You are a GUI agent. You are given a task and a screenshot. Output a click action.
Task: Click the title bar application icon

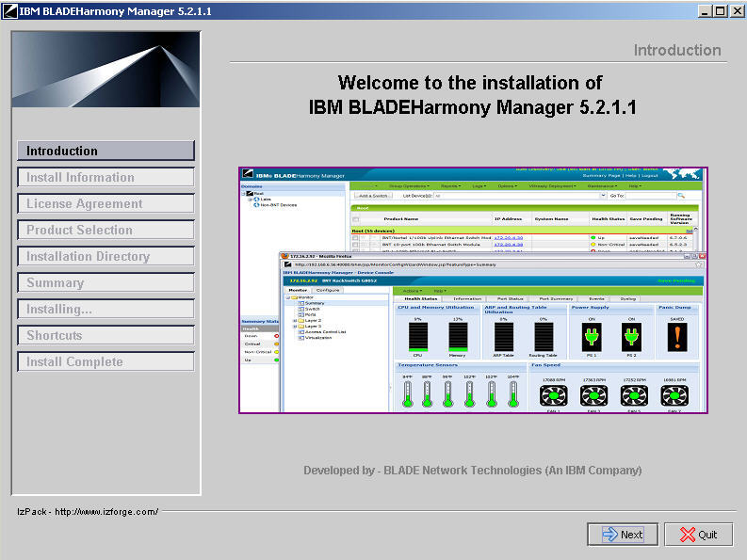tap(10, 11)
